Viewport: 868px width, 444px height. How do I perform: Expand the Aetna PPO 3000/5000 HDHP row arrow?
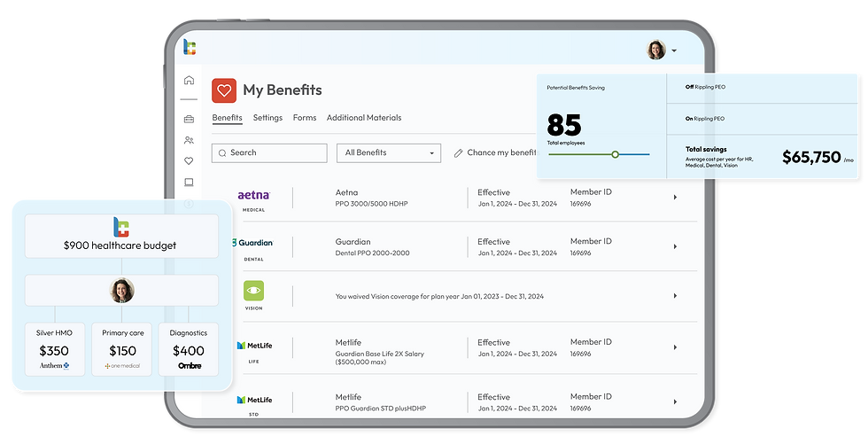click(x=675, y=197)
